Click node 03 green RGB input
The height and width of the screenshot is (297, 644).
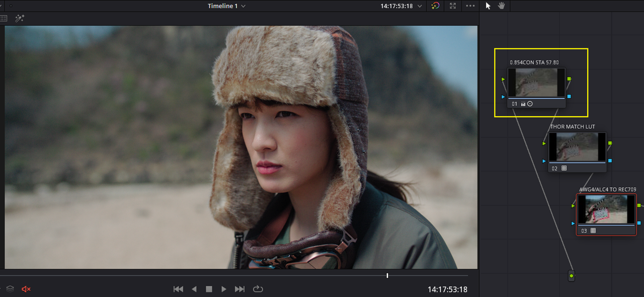click(x=573, y=206)
